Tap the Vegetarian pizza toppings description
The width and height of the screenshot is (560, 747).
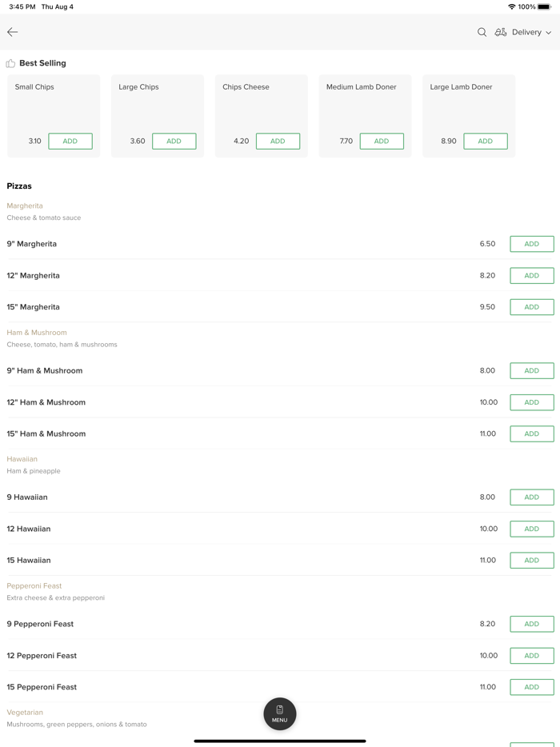point(77,725)
